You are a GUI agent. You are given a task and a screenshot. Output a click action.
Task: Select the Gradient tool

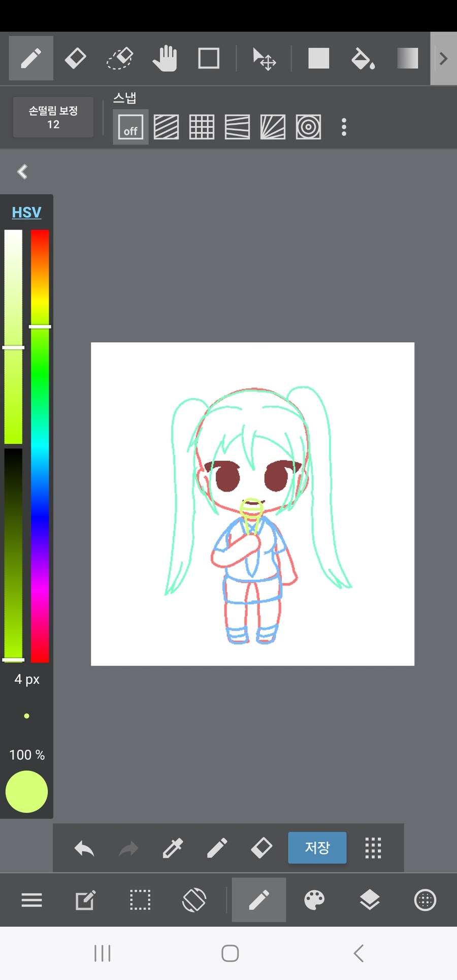click(408, 58)
